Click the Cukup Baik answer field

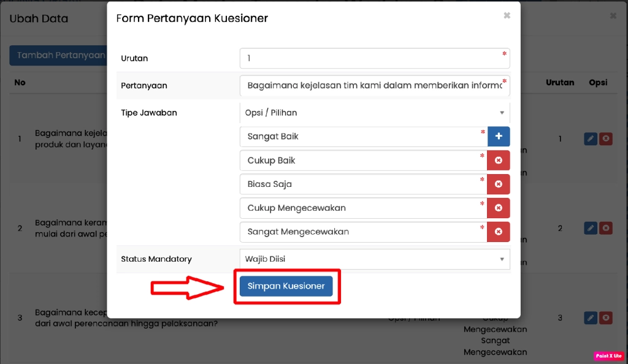[363, 160]
